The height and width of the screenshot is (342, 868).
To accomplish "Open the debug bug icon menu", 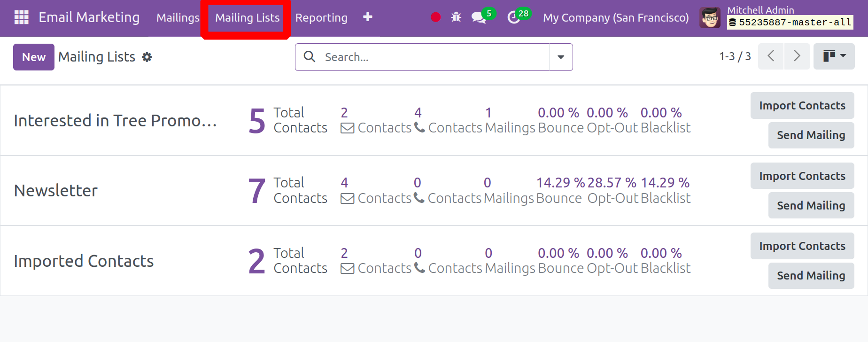I will pyautogui.click(x=456, y=17).
